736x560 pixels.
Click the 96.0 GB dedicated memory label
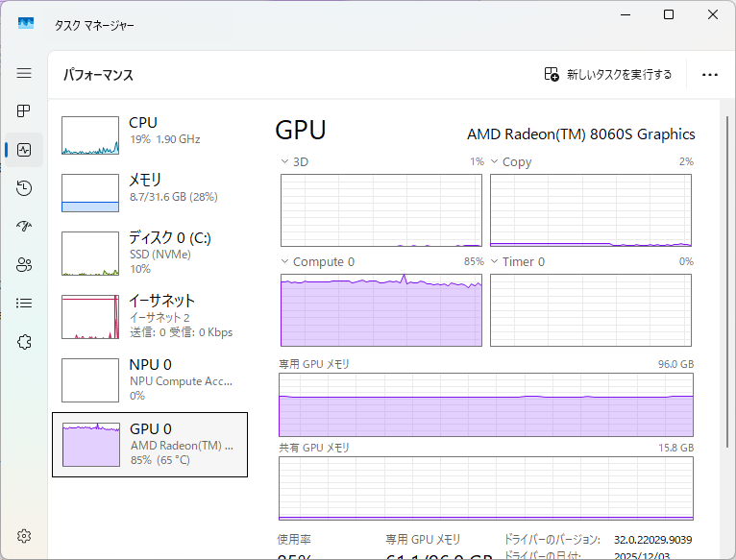[675, 364]
